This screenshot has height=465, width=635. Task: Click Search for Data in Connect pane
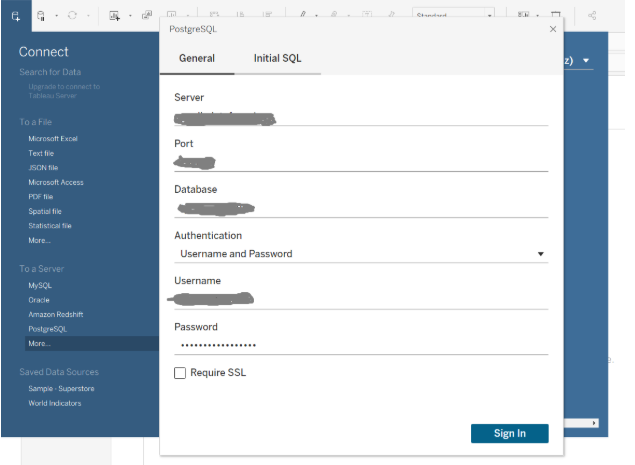pos(50,72)
